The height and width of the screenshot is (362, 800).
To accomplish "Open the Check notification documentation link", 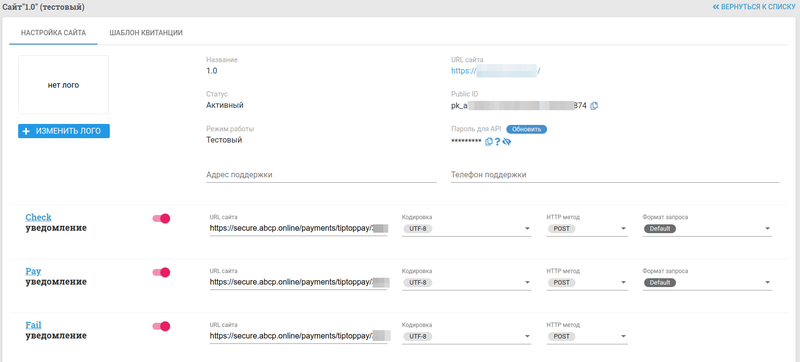I will (x=38, y=217).
